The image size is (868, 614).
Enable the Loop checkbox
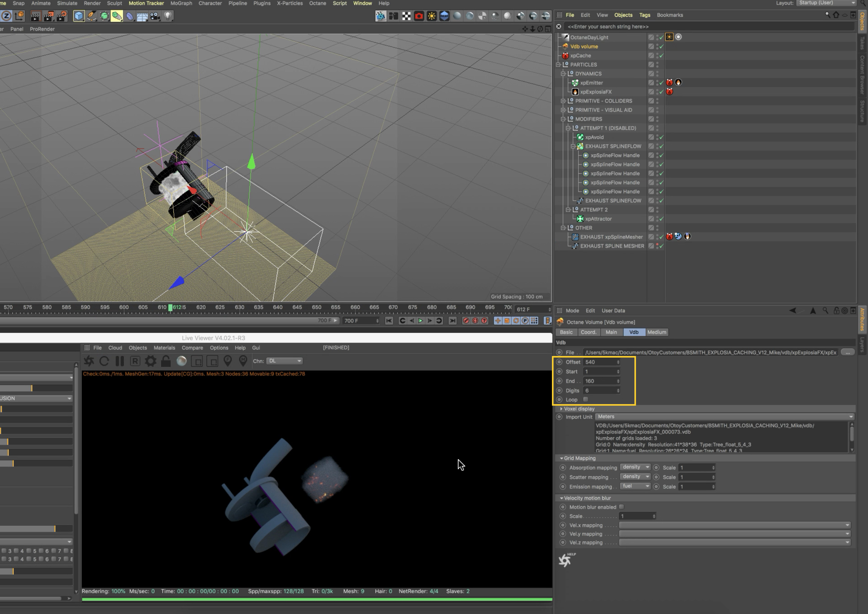pos(585,399)
